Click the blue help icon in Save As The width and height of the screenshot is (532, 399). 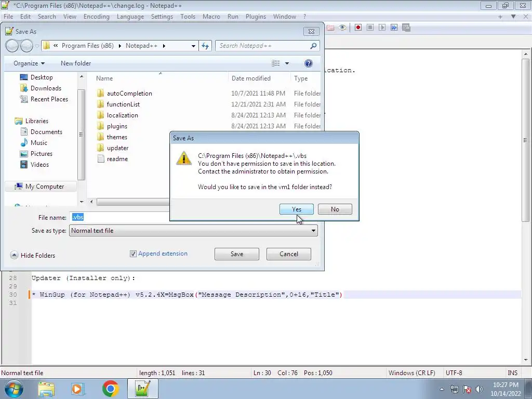click(309, 63)
